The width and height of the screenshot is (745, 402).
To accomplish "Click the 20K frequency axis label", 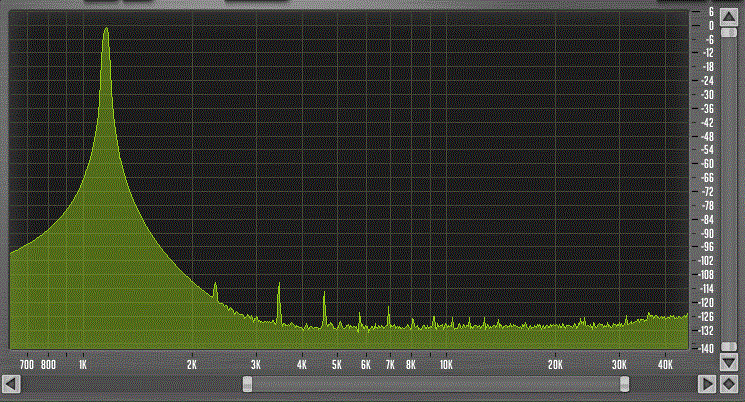I will tap(555, 365).
